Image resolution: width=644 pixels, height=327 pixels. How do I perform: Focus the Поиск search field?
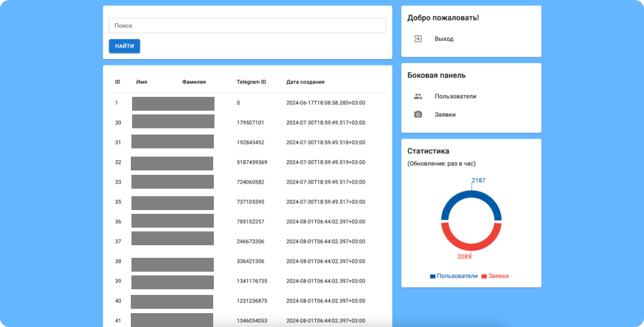(247, 26)
